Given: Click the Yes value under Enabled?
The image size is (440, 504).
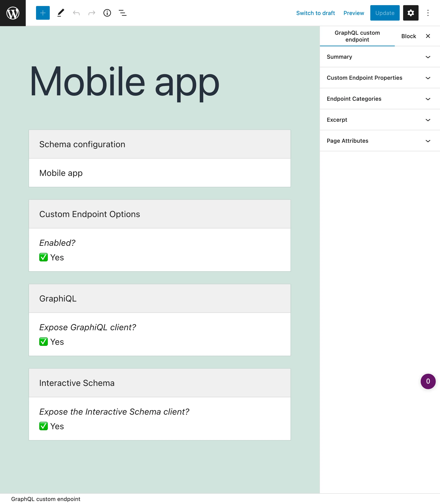Looking at the screenshot, I should (x=51, y=257).
